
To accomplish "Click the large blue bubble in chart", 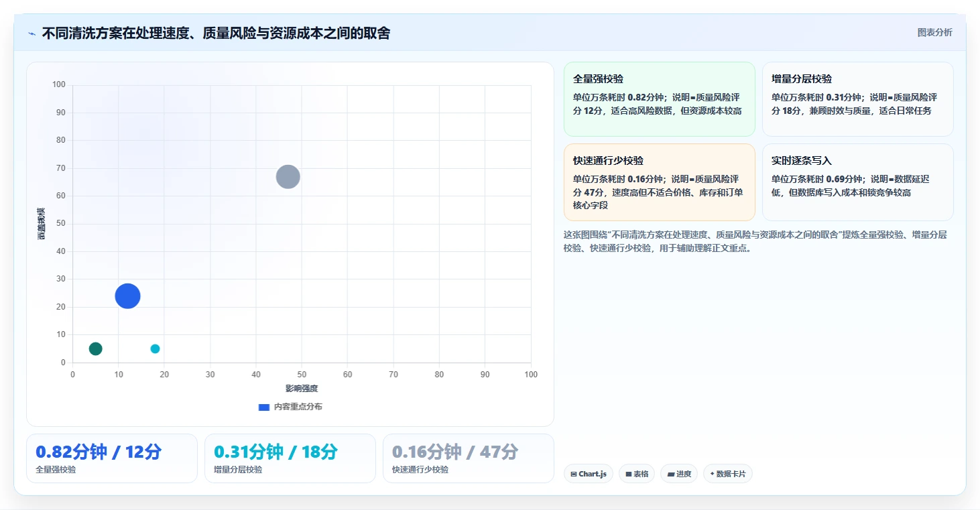I will (127, 296).
